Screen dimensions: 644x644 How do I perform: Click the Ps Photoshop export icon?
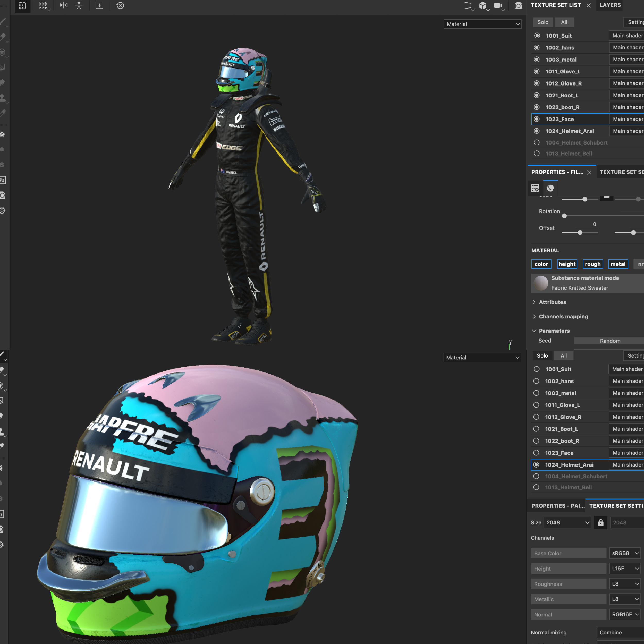coord(2,180)
